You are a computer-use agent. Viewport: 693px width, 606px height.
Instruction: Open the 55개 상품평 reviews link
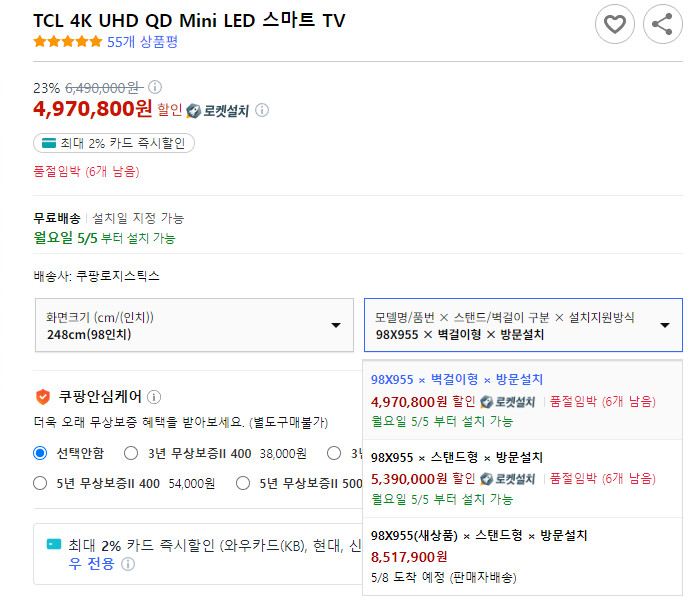(142, 42)
